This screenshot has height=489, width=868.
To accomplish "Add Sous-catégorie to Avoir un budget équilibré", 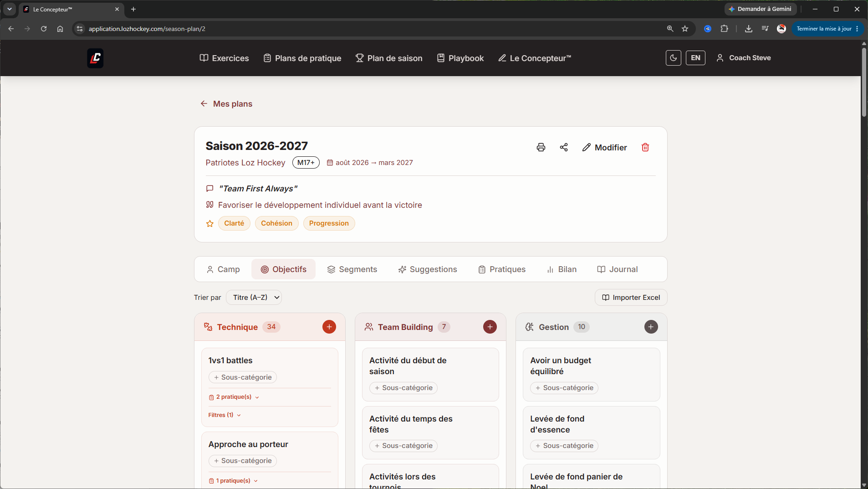I will (x=564, y=388).
